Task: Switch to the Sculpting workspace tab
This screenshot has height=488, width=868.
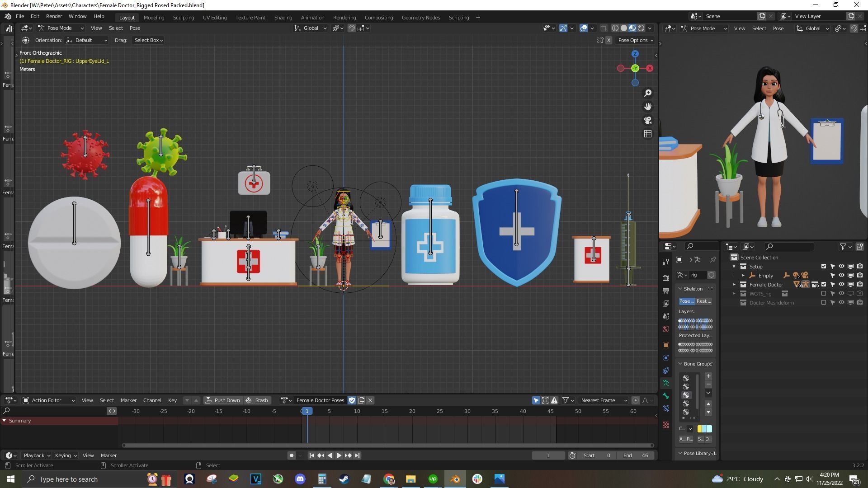Action: pyautogui.click(x=183, y=18)
